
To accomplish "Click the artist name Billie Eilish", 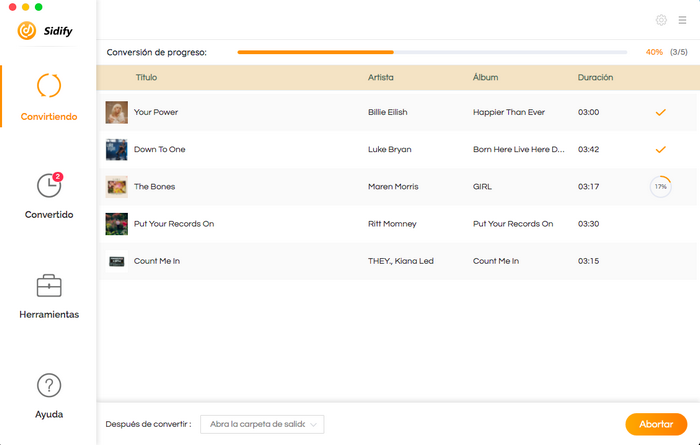I will click(388, 112).
